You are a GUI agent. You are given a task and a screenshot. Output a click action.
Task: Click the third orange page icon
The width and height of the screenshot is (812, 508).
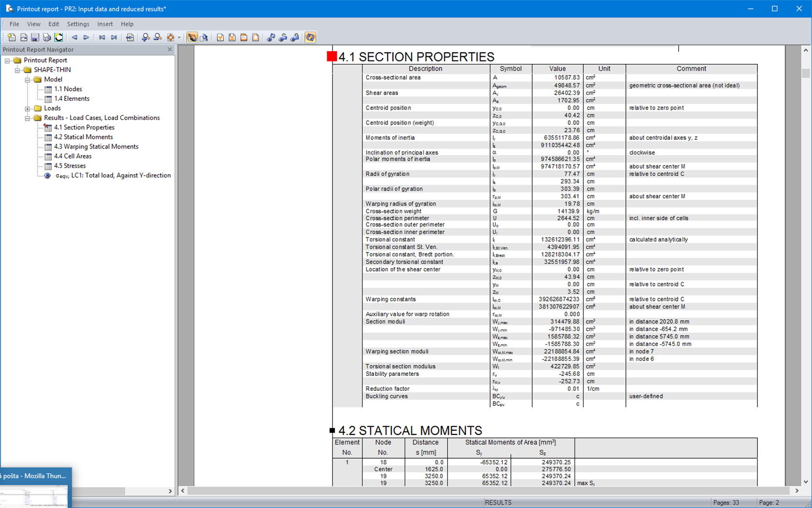[x=244, y=37]
